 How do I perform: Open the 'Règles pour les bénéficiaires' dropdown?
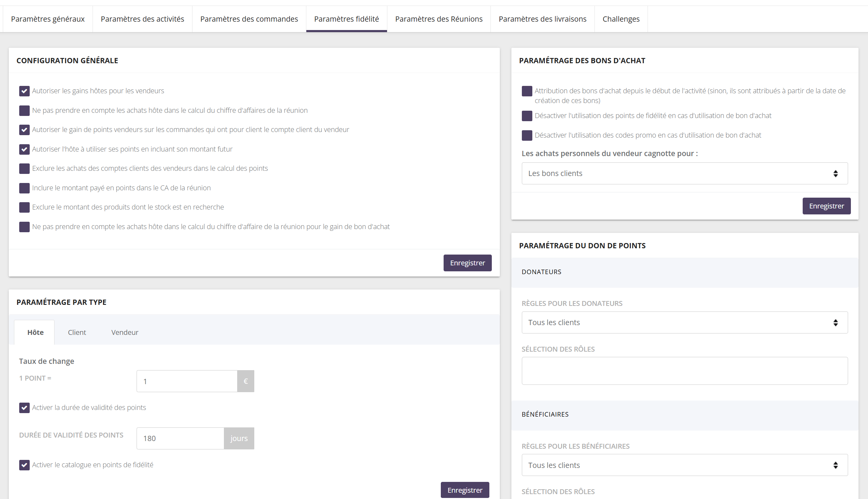pos(685,465)
